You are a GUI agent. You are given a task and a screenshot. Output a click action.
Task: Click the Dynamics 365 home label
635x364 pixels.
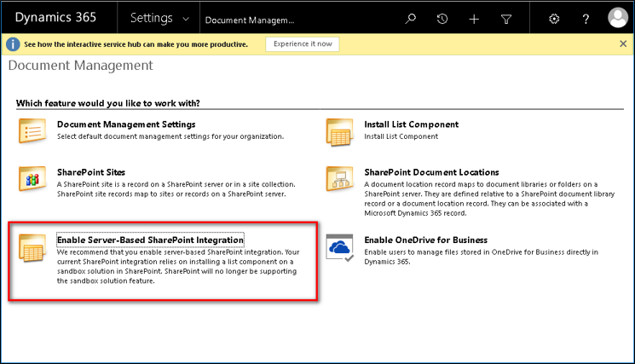(55, 18)
